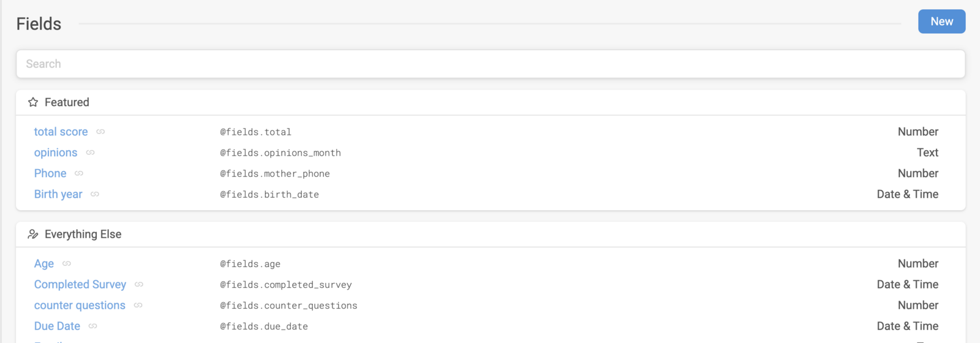The image size is (980, 343).
Task: Open the counter questions field
Action: point(80,305)
